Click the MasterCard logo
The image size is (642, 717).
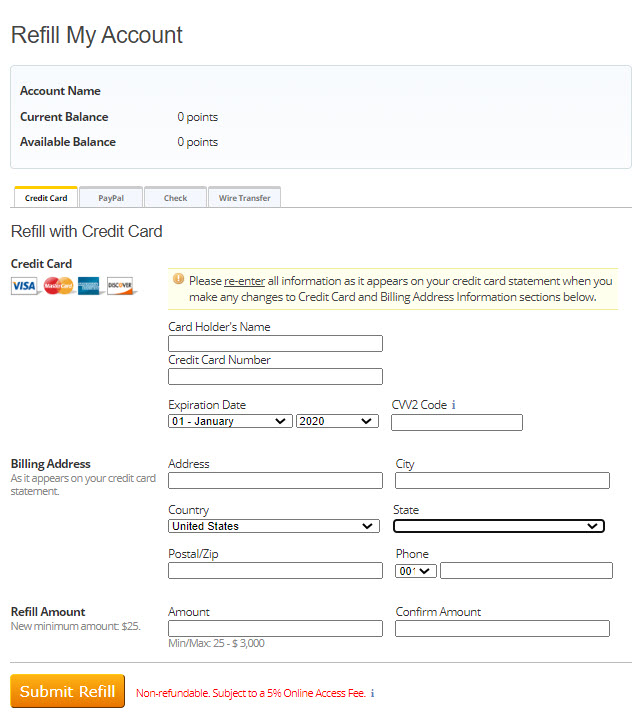click(58, 286)
